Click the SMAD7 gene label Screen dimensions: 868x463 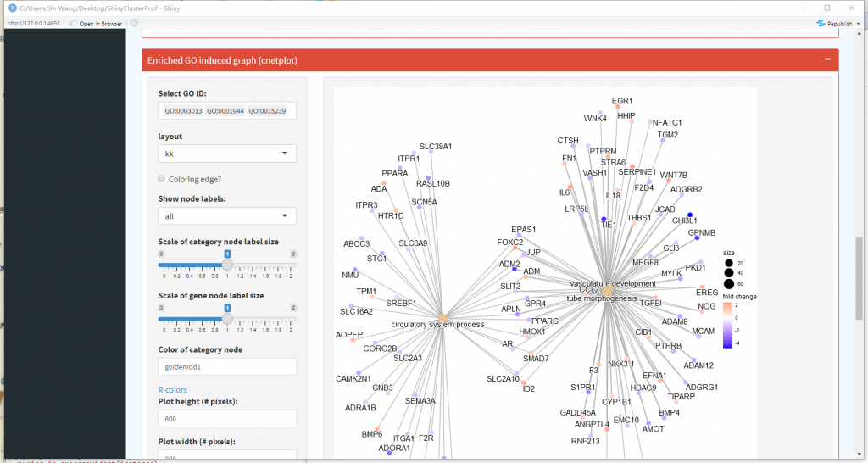(x=536, y=359)
